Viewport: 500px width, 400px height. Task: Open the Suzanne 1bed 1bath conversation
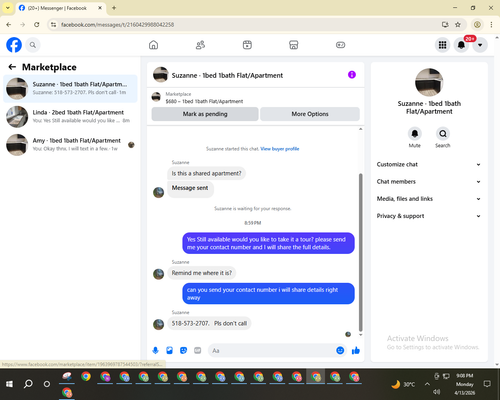pos(70,88)
